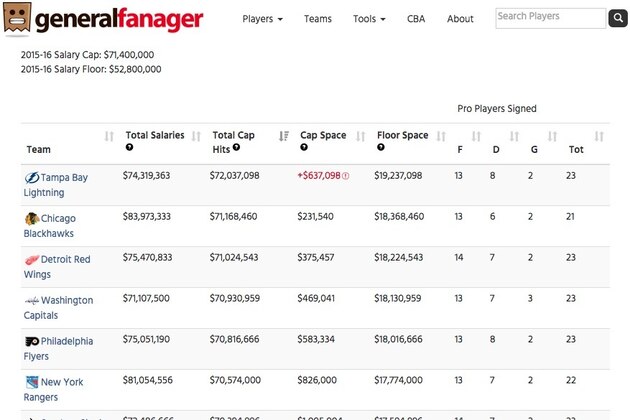Click the Chicago Blackhawks logo icon

[x=31, y=218]
